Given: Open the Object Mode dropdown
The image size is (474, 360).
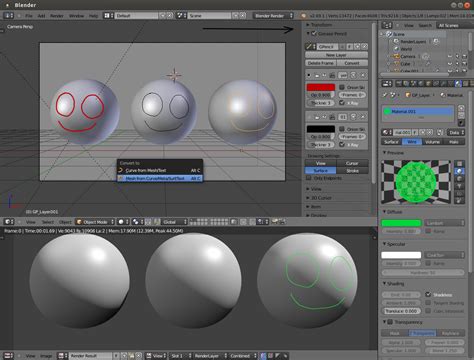Looking at the screenshot, I should pos(95,222).
